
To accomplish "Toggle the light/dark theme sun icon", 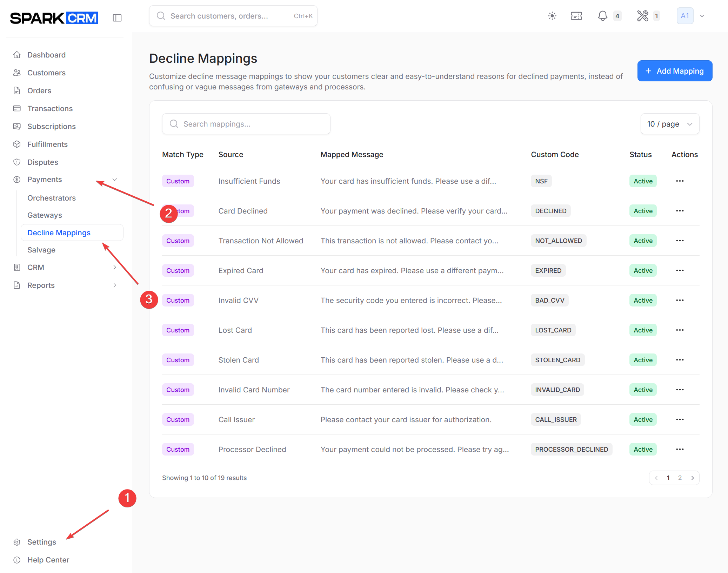I will (x=552, y=16).
